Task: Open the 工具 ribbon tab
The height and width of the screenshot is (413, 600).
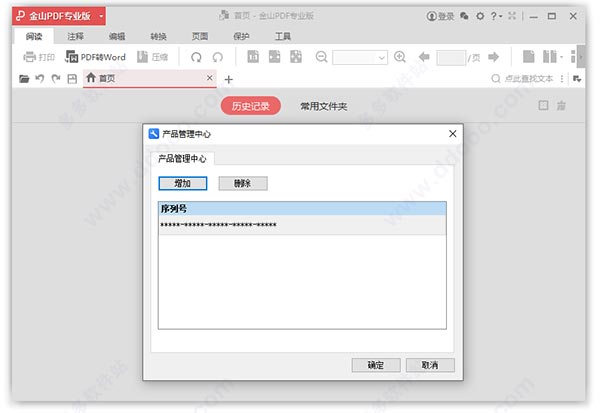Action: [x=282, y=36]
